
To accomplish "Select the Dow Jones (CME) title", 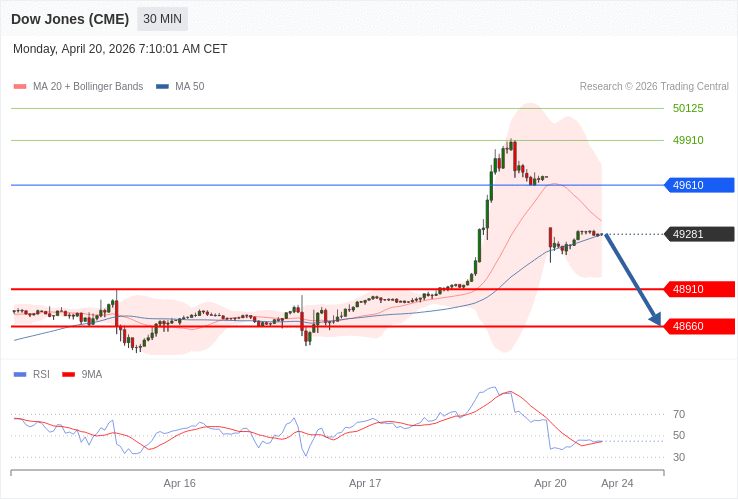I will pos(70,19).
